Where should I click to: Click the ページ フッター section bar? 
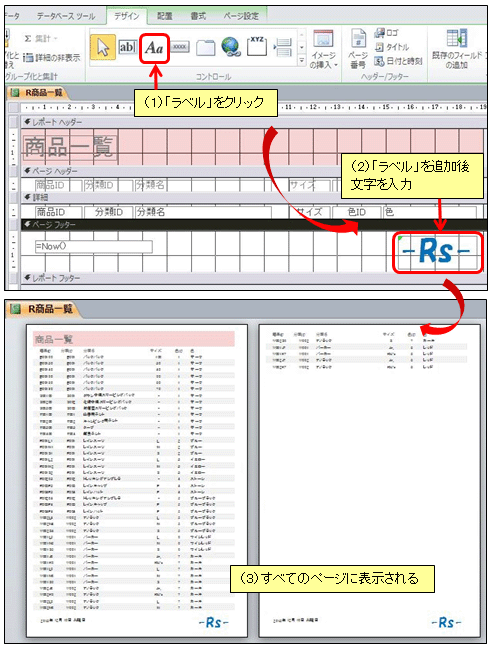(254, 224)
